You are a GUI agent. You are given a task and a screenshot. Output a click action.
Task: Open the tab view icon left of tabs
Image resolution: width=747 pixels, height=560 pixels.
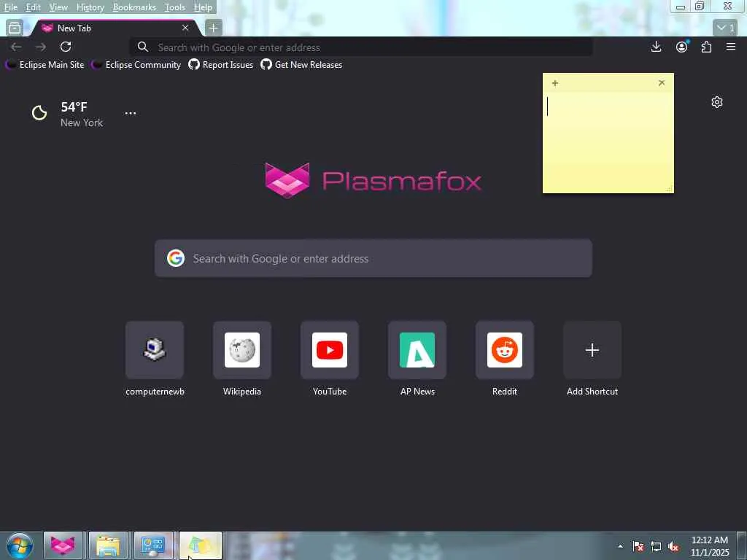coord(15,28)
